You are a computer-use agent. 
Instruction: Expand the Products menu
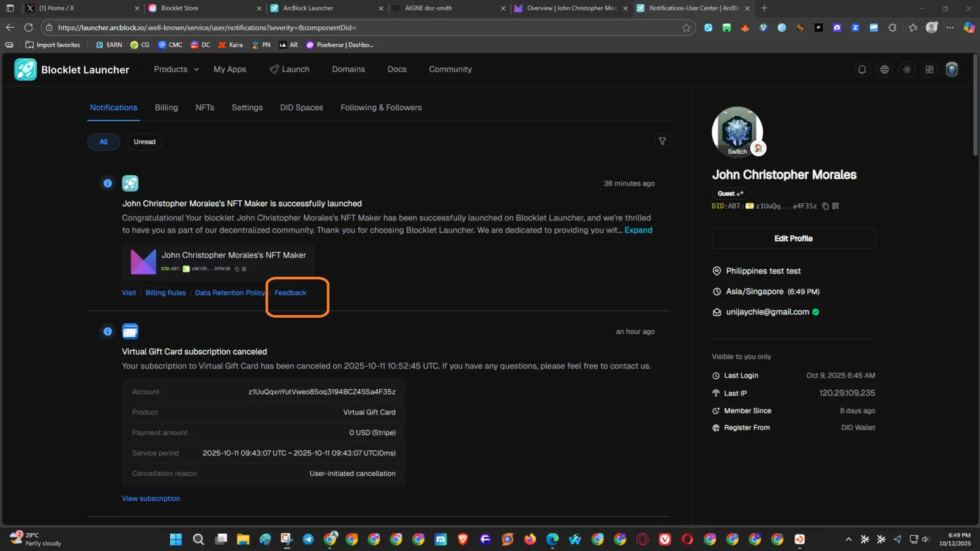[x=176, y=70]
